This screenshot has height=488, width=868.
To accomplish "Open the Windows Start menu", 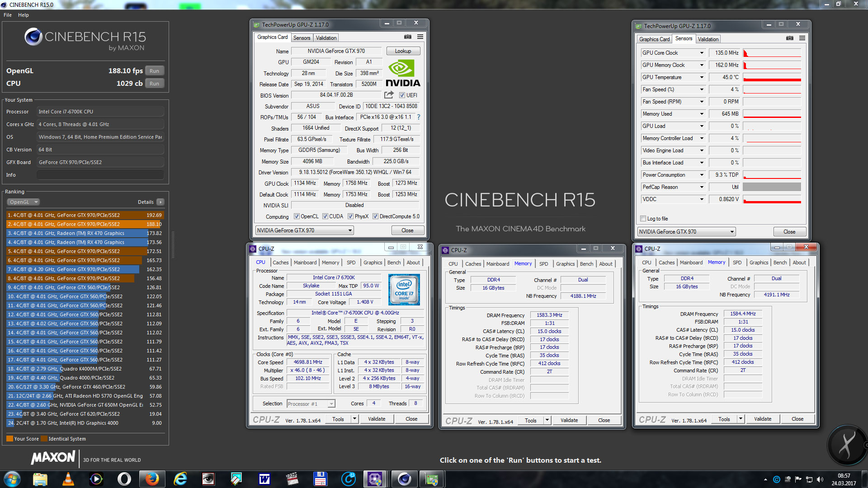I will click(12, 479).
